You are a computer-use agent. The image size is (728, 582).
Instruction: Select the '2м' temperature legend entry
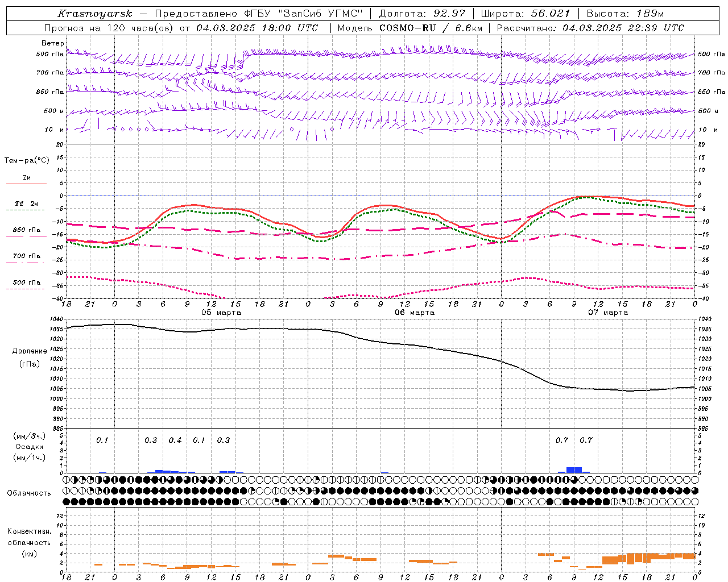(x=27, y=178)
